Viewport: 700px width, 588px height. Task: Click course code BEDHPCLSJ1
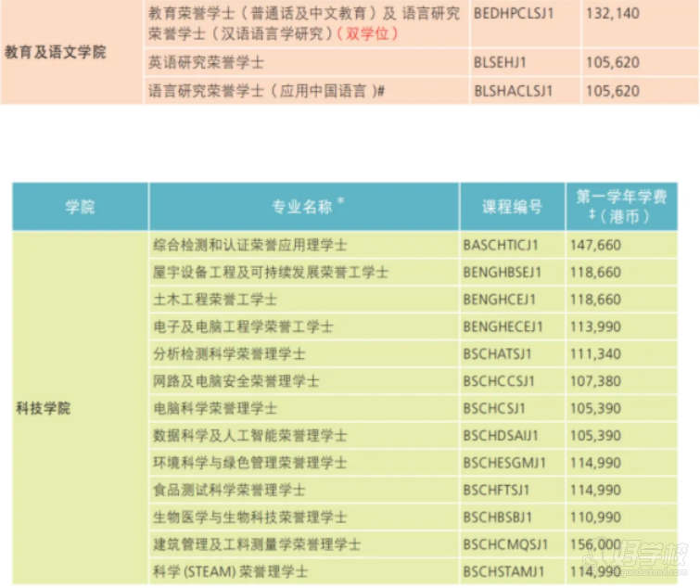point(513,14)
